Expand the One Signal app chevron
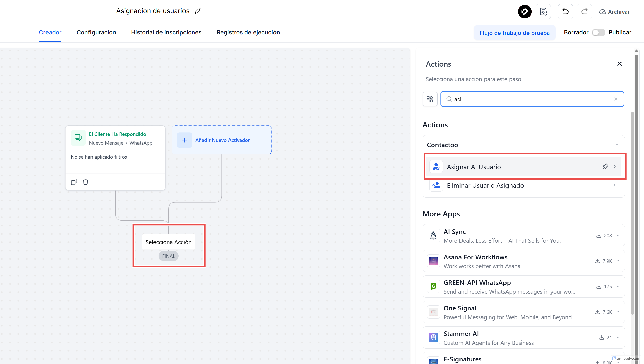 [x=618, y=312]
